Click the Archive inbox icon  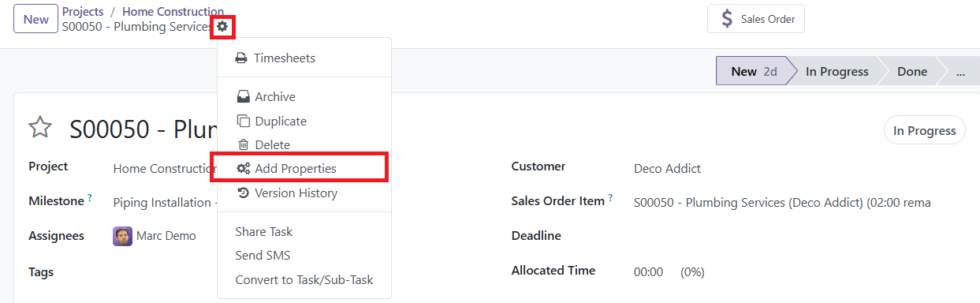click(x=243, y=97)
